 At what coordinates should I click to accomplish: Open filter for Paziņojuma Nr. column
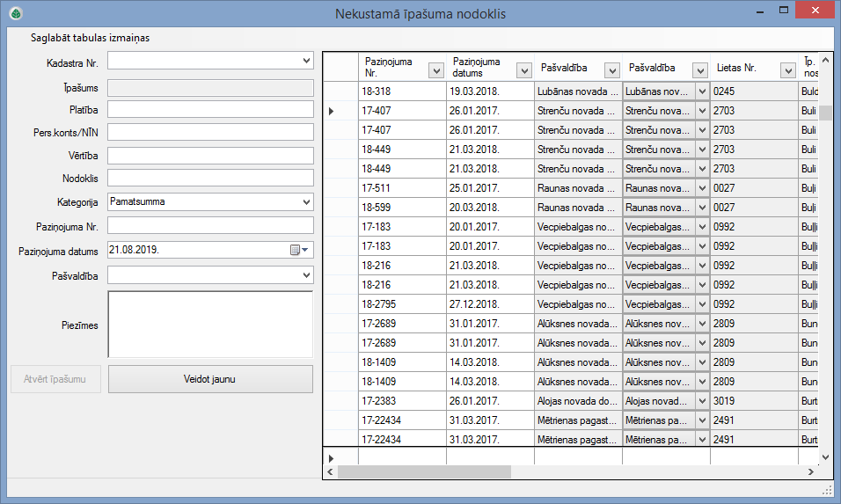click(436, 70)
